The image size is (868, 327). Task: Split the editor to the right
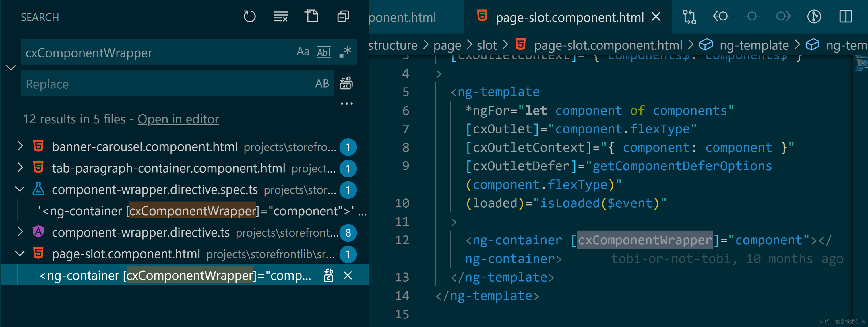click(x=845, y=17)
